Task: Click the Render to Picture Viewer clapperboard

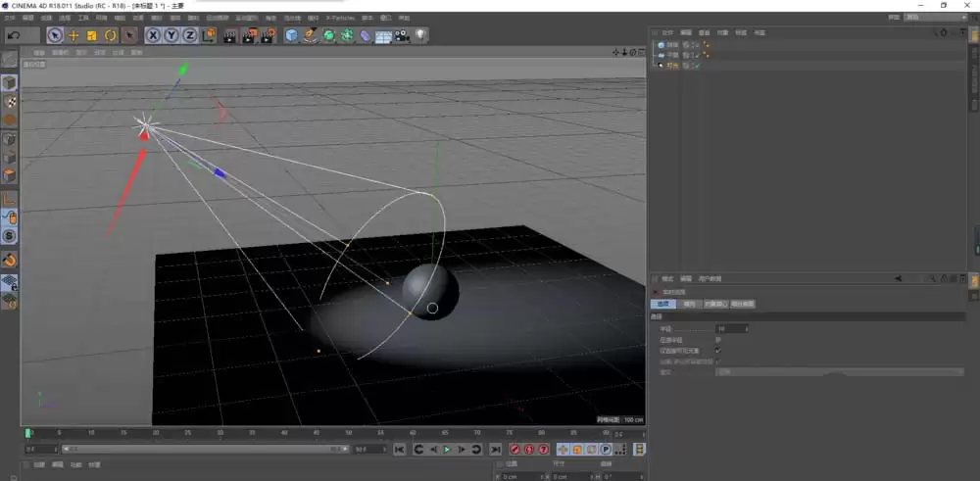Action: click(x=248, y=35)
